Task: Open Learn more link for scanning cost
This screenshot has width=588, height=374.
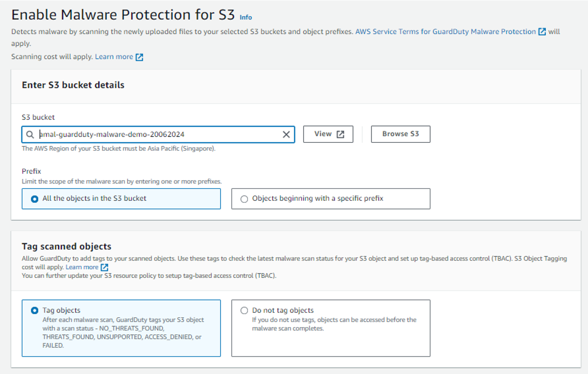Action: click(114, 57)
